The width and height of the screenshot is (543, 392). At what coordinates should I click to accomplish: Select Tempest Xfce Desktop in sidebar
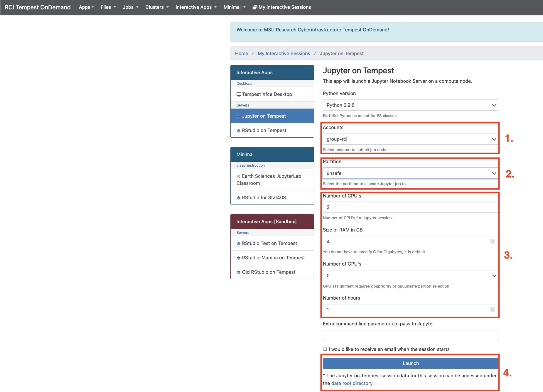[x=272, y=94]
